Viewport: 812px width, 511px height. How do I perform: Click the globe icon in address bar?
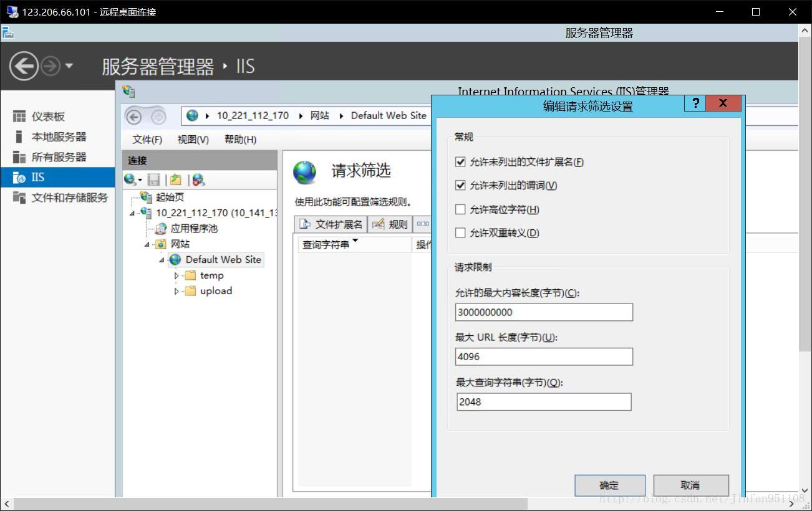192,115
